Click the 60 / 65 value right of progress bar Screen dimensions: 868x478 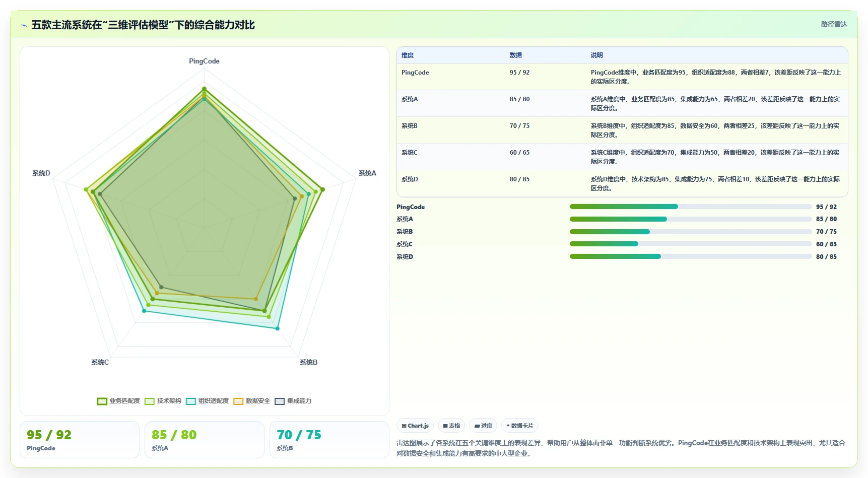[x=826, y=244]
